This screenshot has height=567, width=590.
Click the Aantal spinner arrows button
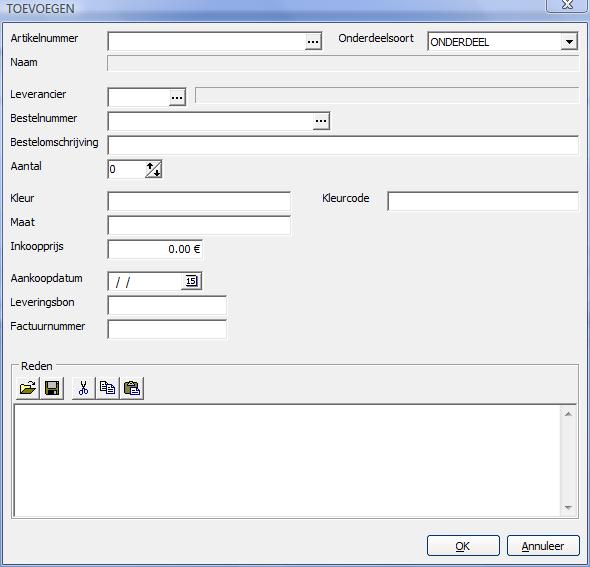point(154,169)
